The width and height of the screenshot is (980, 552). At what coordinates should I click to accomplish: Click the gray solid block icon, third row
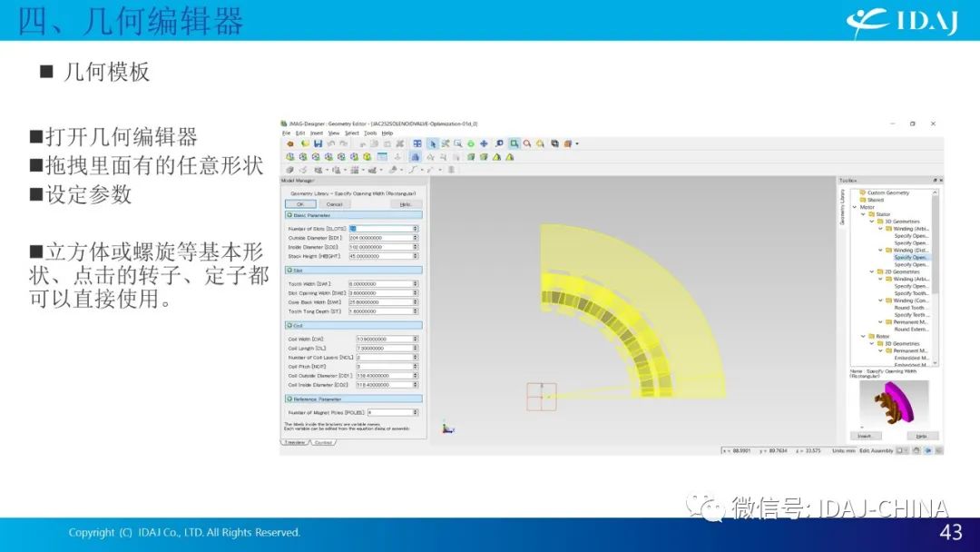[x=289, y=170]
